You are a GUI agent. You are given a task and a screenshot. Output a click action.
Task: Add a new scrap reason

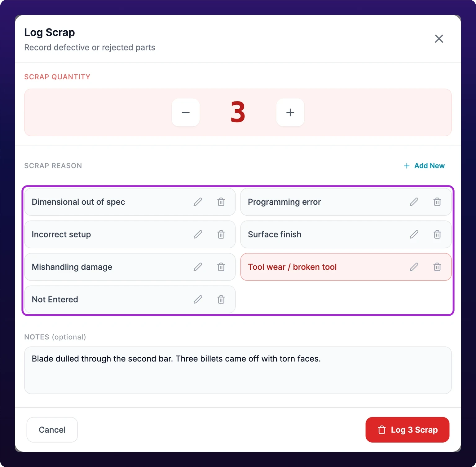pos(424,166)
